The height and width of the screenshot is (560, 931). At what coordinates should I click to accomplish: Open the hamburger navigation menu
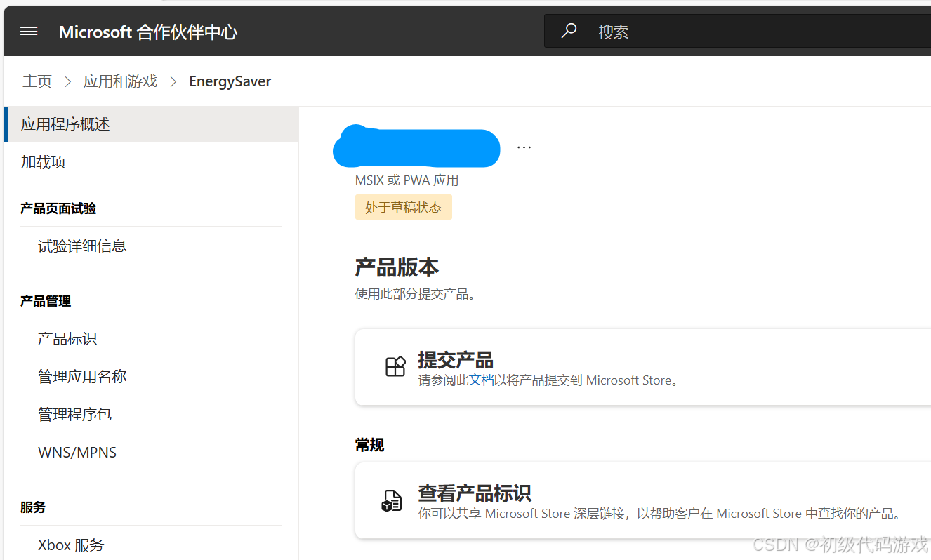pyautogui.click(x=29, y=32)
